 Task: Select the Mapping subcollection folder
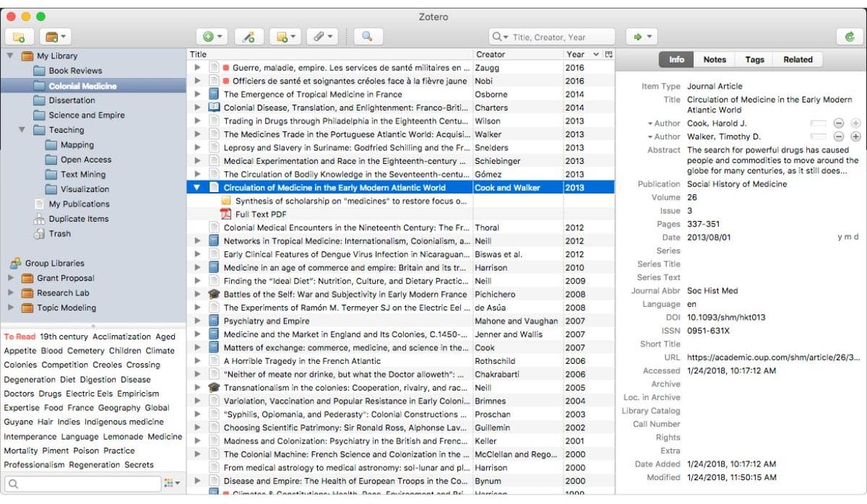[69, 144]
